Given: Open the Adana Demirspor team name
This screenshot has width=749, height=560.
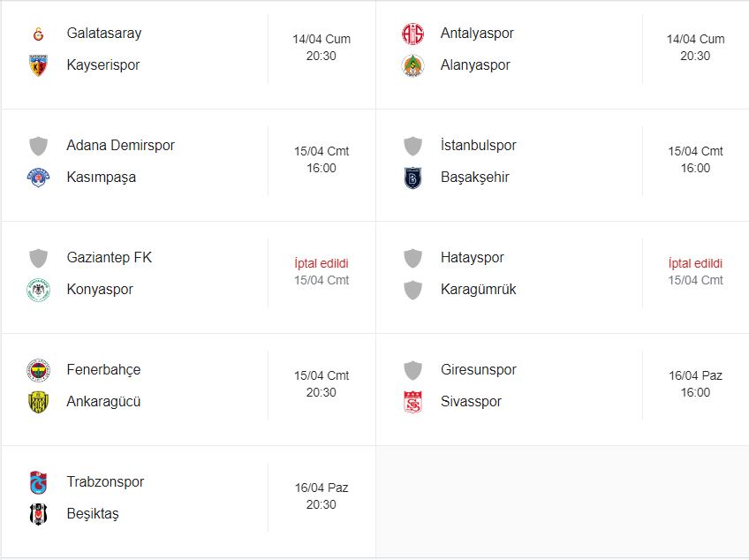Looking at the screenshot, I should [120, 146].
